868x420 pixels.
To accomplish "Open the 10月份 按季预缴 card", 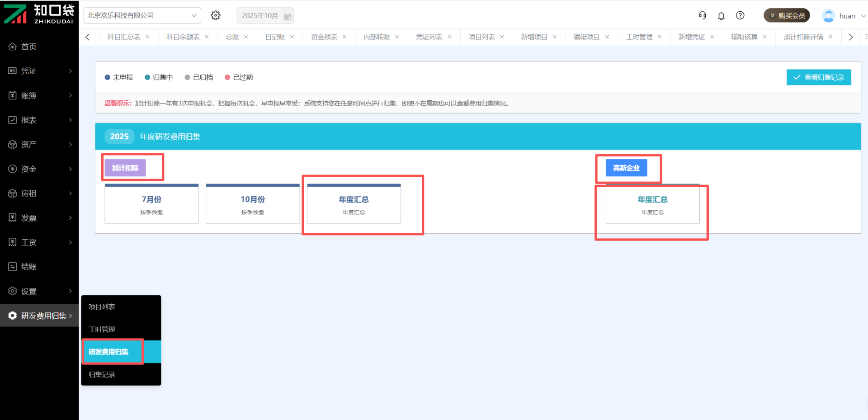I will click(x=253, y=204).
